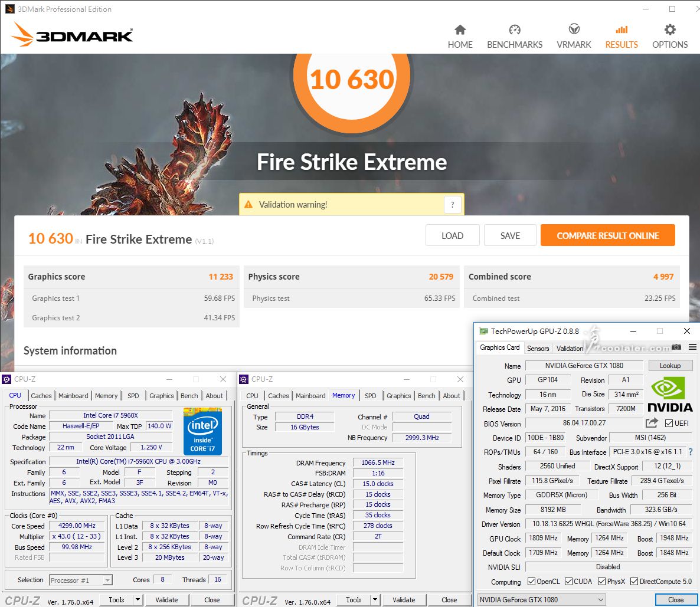Click the GPU-Z title bar icon
The height and width of the screenshot is (607, 700).
(483, 331)
